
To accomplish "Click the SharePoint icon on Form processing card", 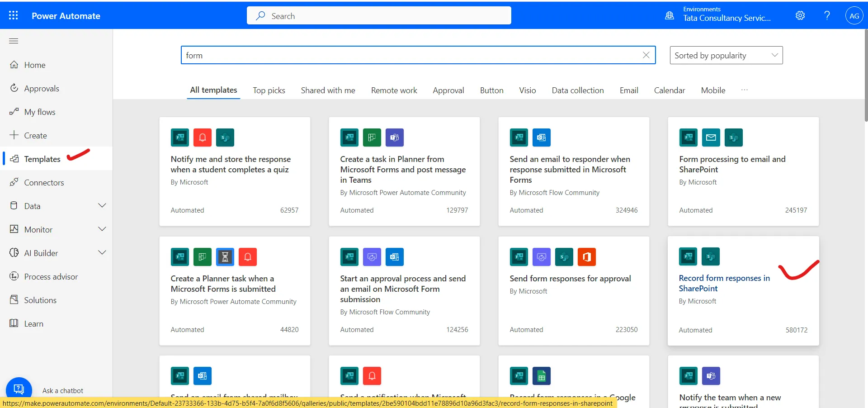I will [x=734, y=138].
